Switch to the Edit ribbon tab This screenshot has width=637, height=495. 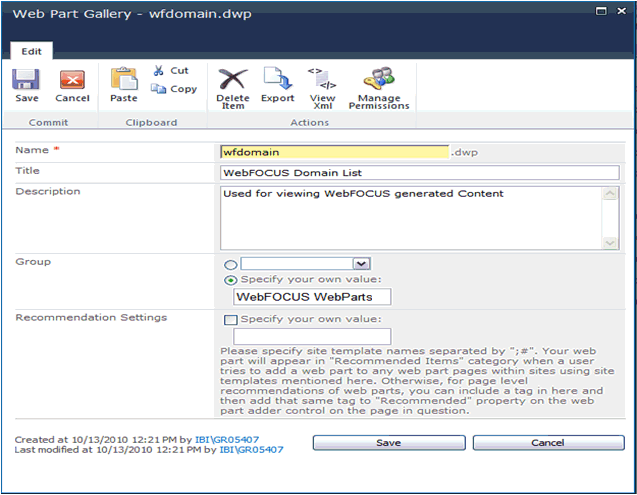(x=30, y=51)
